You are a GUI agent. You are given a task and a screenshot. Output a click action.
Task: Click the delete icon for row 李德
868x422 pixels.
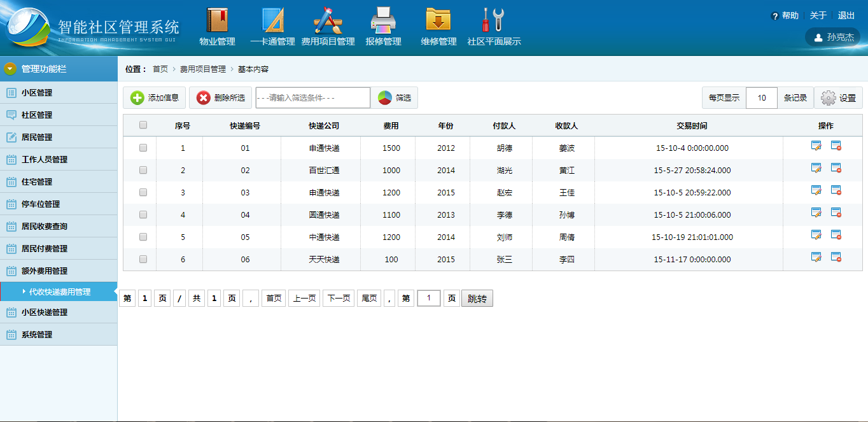[x=836, y=213]
